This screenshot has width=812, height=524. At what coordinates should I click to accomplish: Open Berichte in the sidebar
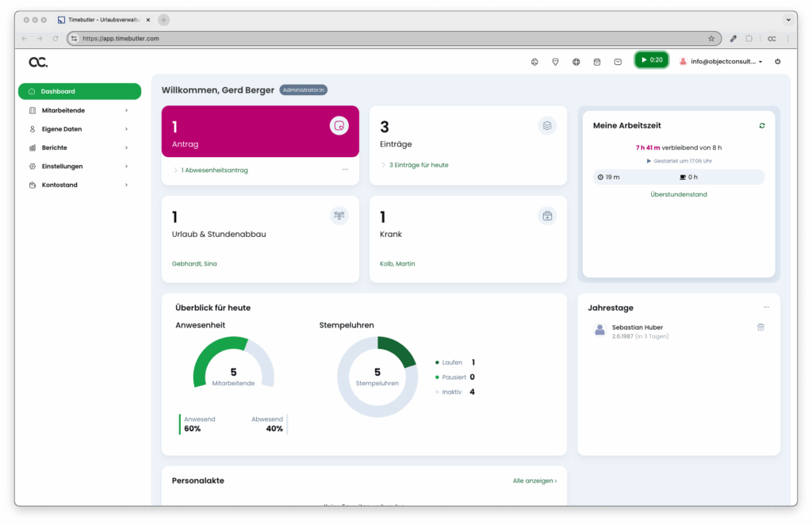tap(80, 147)
